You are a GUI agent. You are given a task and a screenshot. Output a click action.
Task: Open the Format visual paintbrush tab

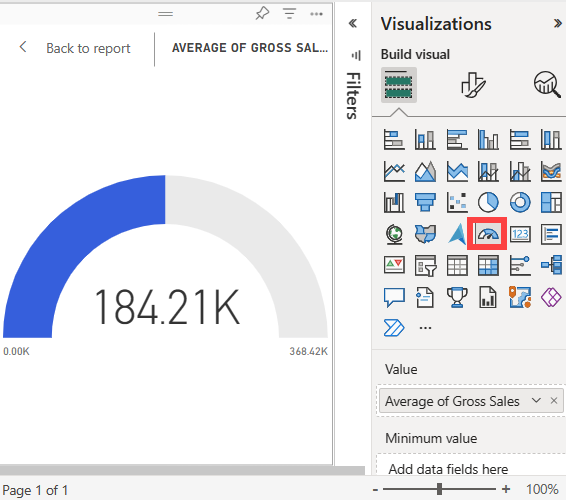(x=473, y=85)
